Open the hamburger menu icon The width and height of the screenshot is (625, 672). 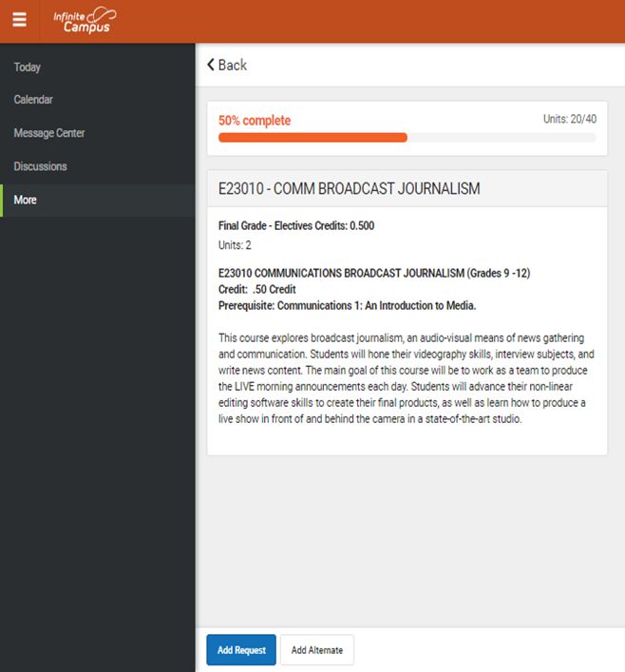[x=19, y=20]
